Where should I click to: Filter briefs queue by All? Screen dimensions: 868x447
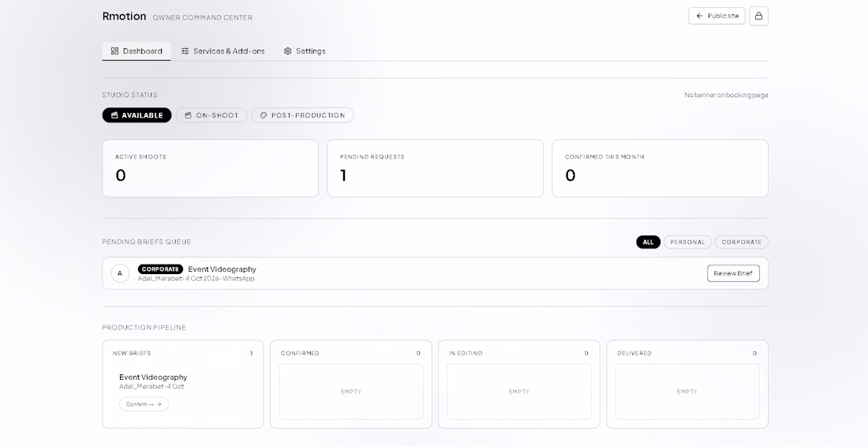pyautogui.click(x=648, y=242)
